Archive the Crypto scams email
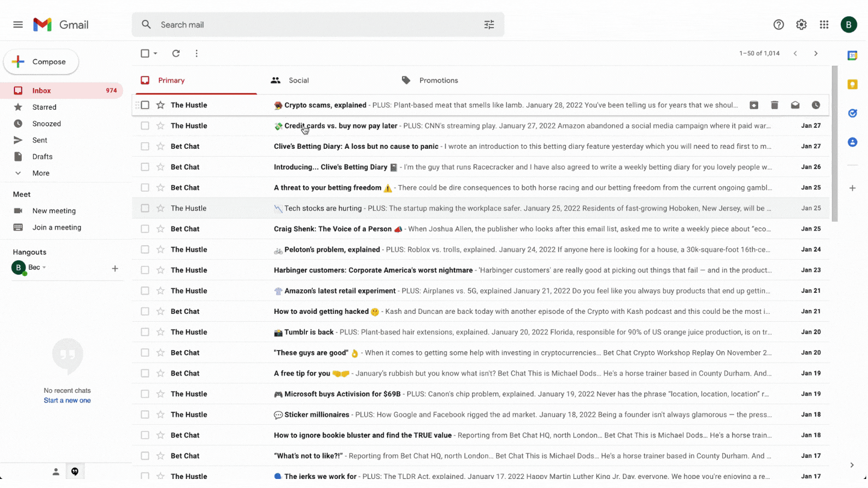 coord(754,105)
